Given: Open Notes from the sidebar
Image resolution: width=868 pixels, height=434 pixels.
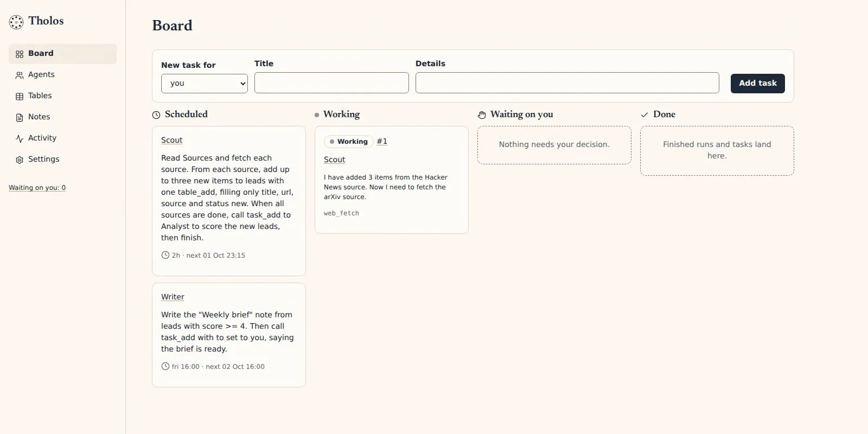Looking at the screenshot, I should [62, 117].
